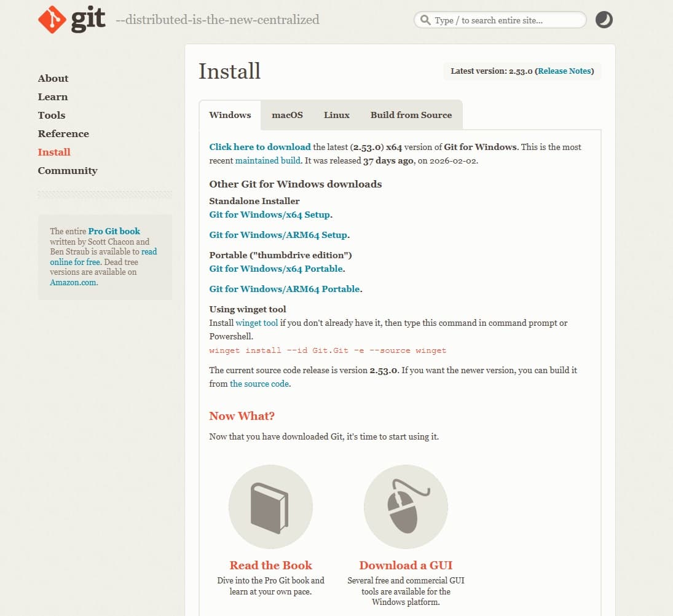Click the Portable thumbdrive edition label
673x616 pixels.
coord(280,255)
